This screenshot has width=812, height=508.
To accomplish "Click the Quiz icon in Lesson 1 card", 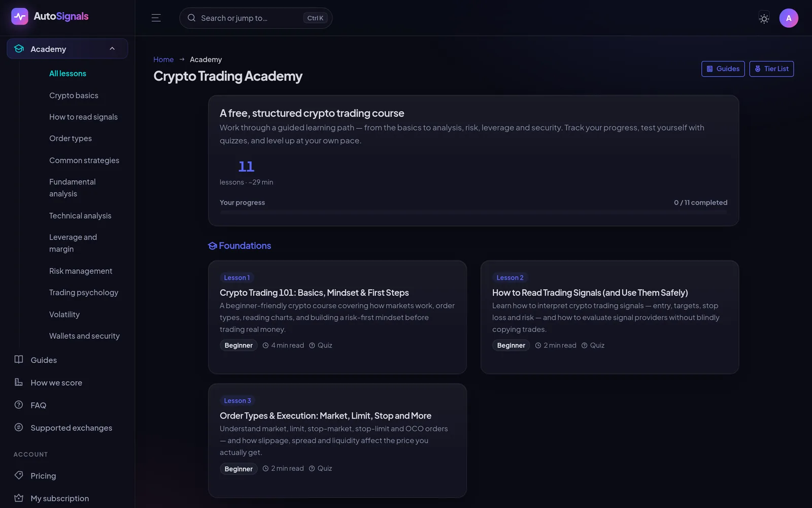I will pos(312,345).
